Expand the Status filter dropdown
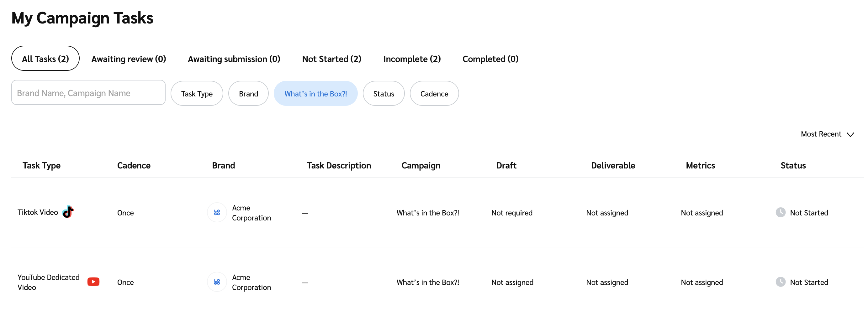Viewport: 868px width, 310px height. (384, 94)
